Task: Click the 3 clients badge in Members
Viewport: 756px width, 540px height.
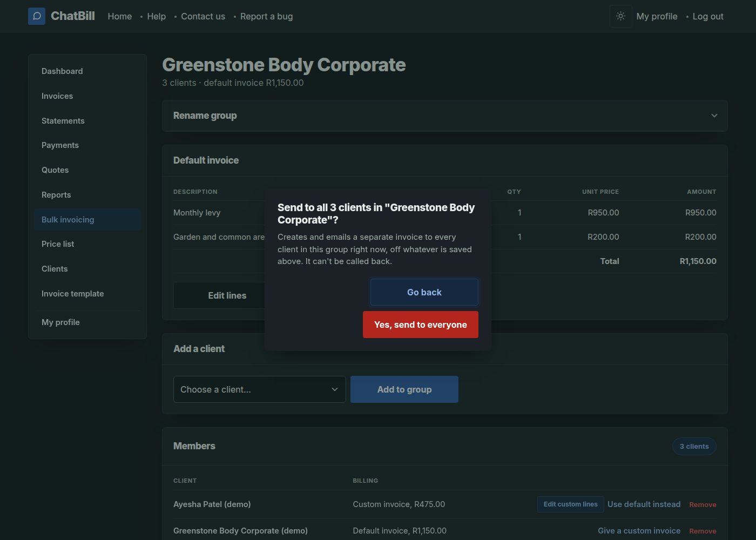Action: tap(694, 447)
